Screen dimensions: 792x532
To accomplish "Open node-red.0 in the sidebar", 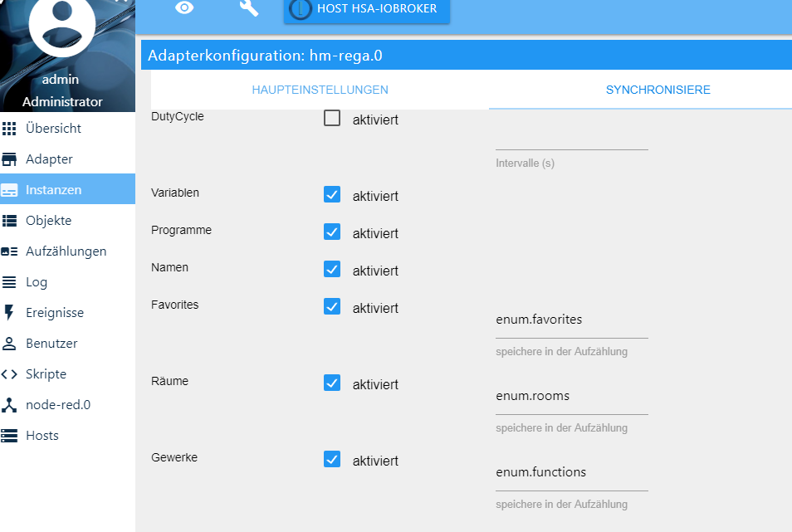I will (x=68, y=405).
